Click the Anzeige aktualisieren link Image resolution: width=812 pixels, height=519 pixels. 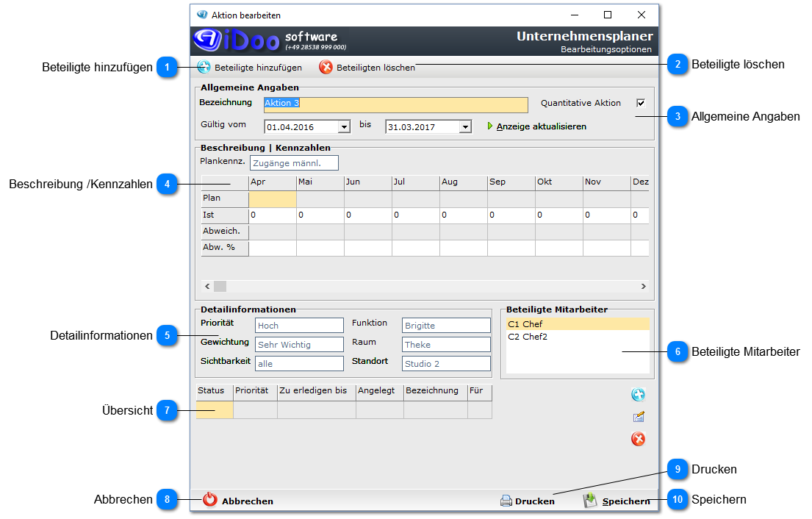(x=541, y=126)
